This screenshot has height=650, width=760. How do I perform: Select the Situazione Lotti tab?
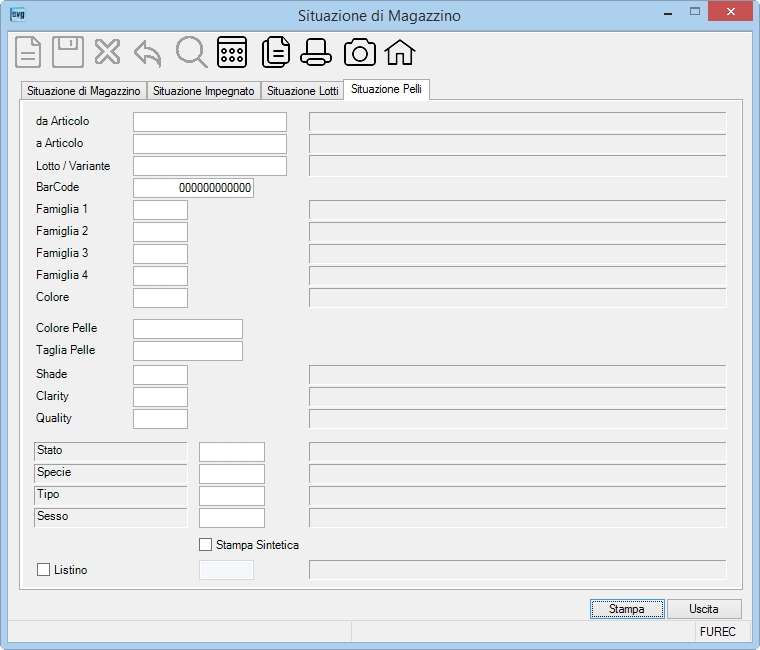(x=302, y=91)
